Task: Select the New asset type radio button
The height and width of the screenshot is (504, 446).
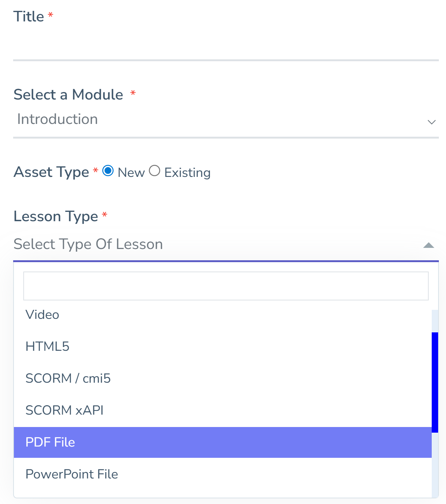Action: (x=108, y=171)
